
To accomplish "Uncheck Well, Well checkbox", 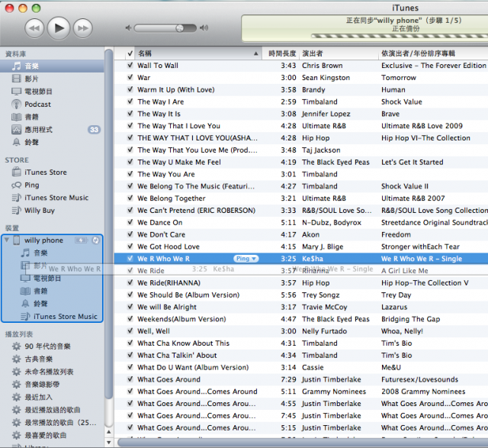I will click(130, 331).
